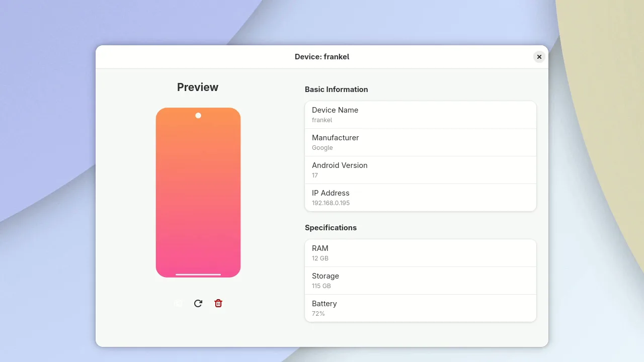Click the Android Version value "17"
The image size is (644, 362).
[x=315, y=175]
